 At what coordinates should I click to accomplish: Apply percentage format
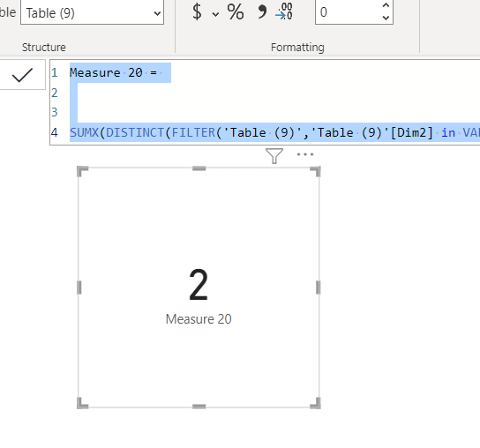click(236, 12)
